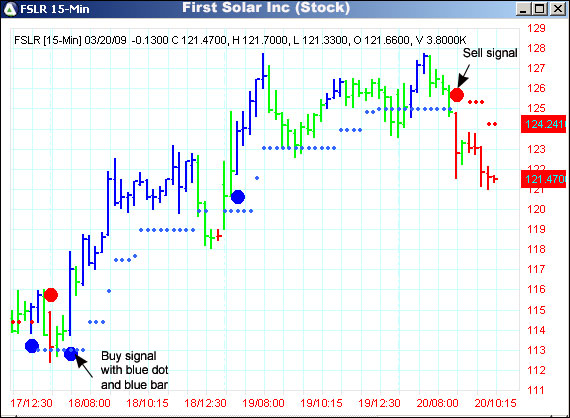
Task: Click the 123 price axis label
Action: tap(537, 149)
